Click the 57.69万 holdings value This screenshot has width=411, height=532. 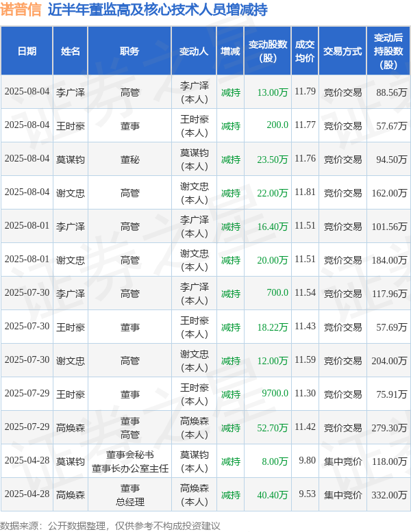(x=391, y=327)
